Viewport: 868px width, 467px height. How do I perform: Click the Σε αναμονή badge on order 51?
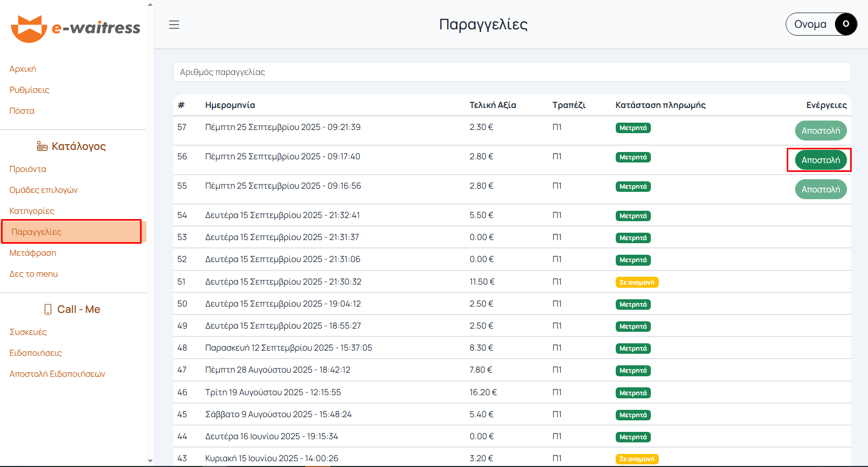pyautogui.click(x=637, y=283)
